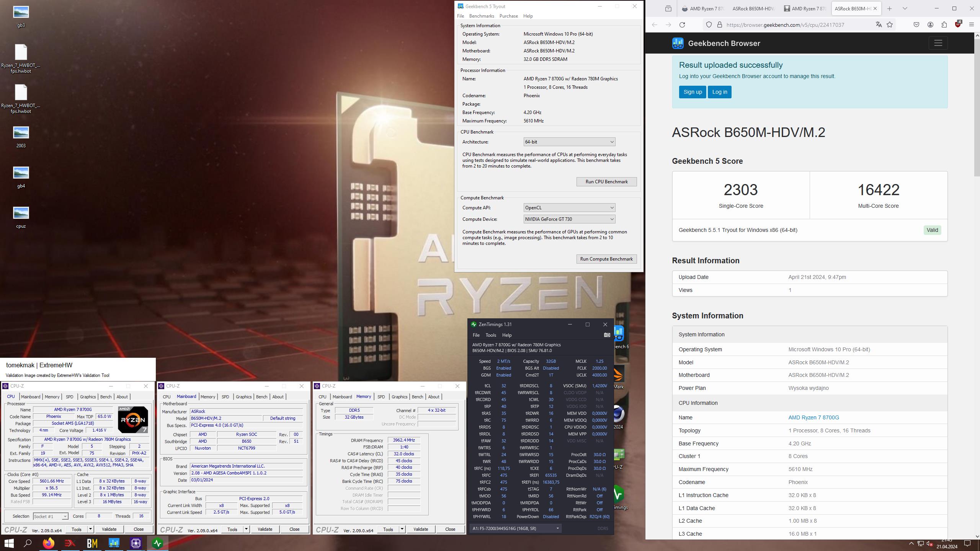Image resolution: width=980 pixels, height=551 pixels.
Task: Expand the Geekbench Browser hamburger menu
Action: click(938, 43)
